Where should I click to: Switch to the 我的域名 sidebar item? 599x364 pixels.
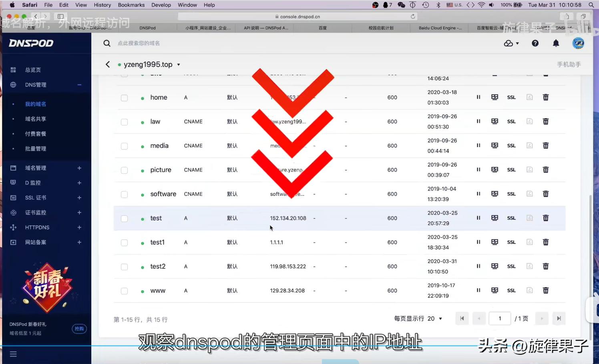pos(35,104)
